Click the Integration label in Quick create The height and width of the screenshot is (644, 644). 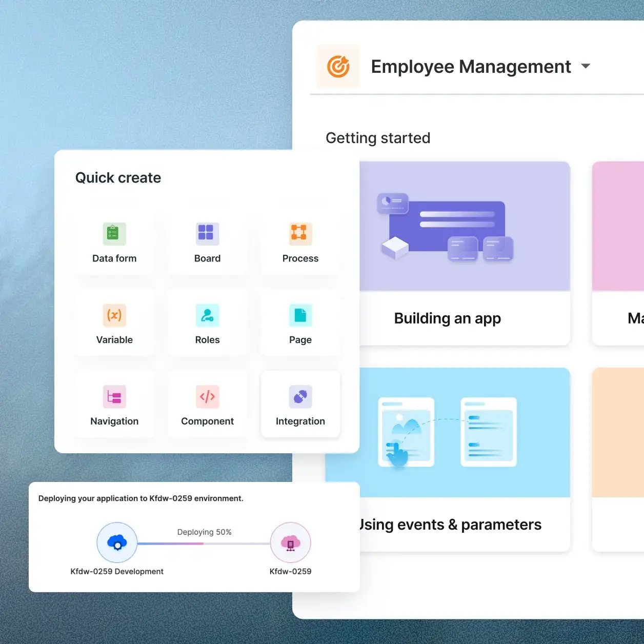[x=300, y=421]
